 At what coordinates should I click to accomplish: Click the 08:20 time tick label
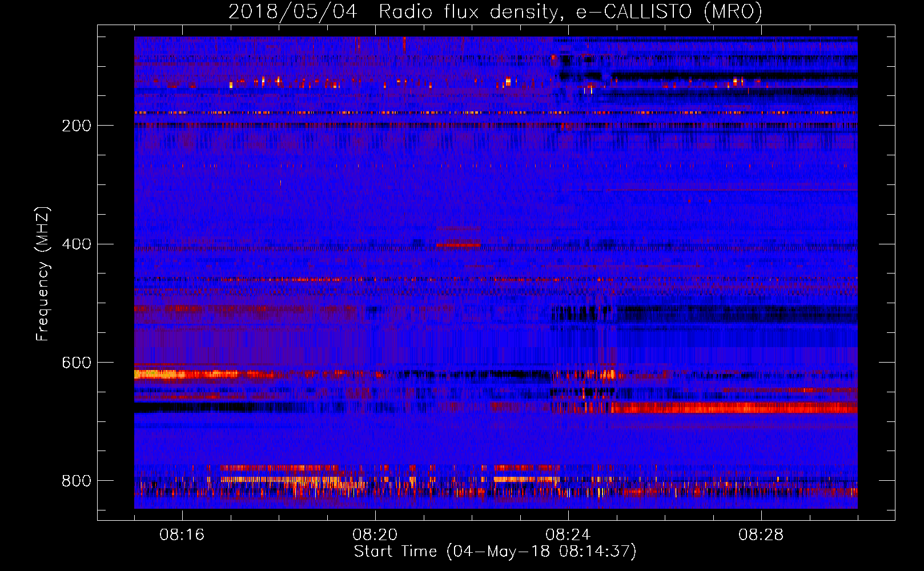coord(375,535)
